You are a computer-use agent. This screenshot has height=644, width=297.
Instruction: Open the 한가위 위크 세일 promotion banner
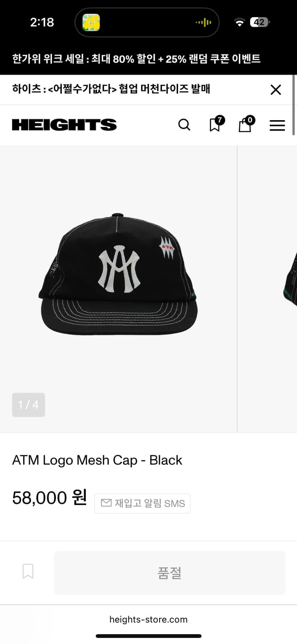click(x=136, y=59)
